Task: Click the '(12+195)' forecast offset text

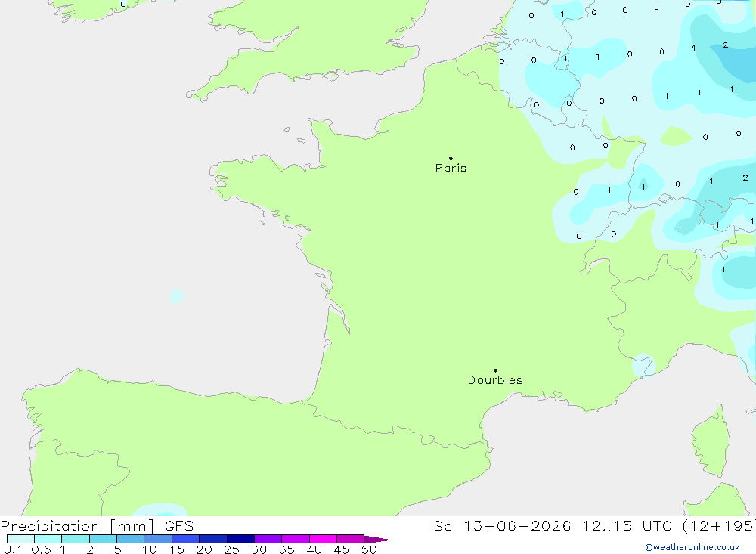Action: coord(719,526)
